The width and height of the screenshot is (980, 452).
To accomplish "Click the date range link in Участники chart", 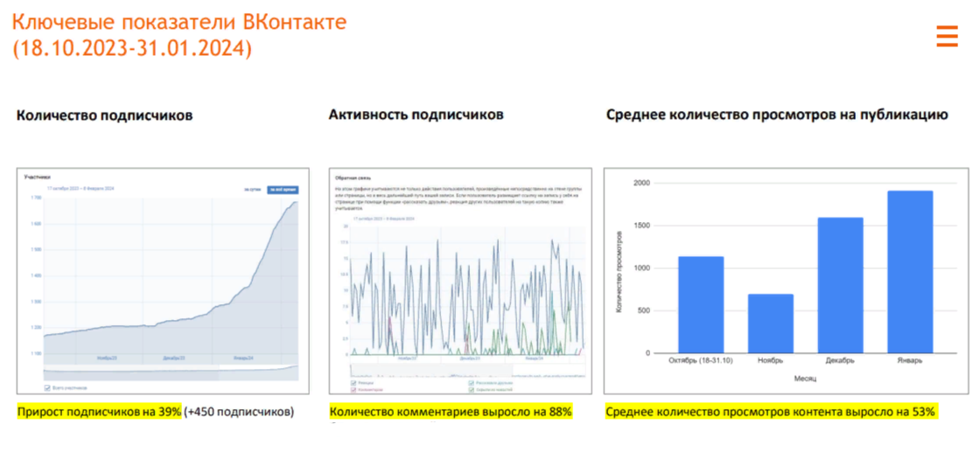I will 81,188.
